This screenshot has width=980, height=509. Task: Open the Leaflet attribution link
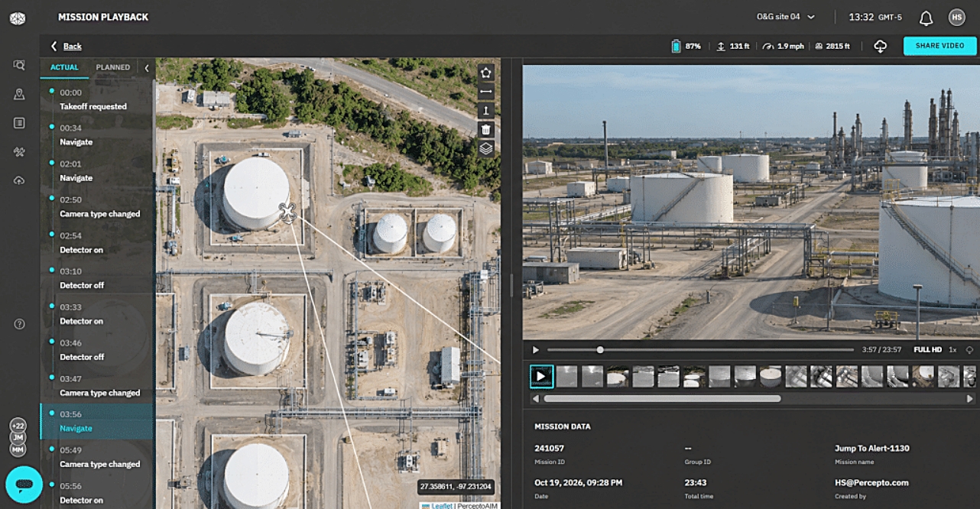[443, 505]
